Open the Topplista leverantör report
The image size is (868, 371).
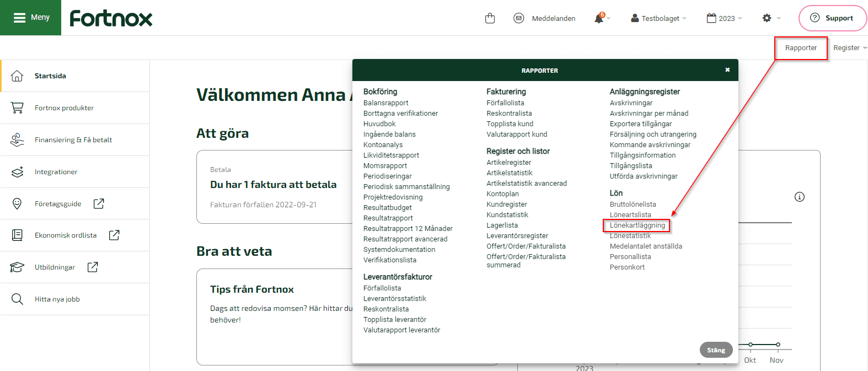(x=395, y=319)
